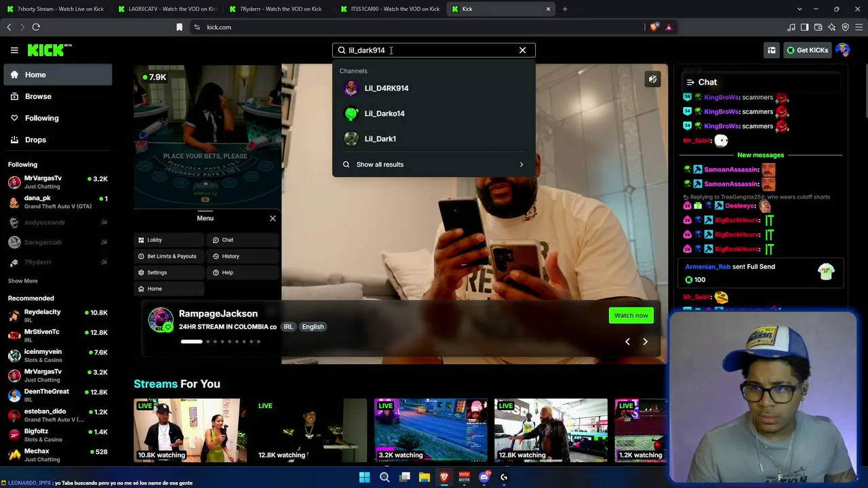
Task: Open recommended channel Mechax
Action: coord(58,455)
